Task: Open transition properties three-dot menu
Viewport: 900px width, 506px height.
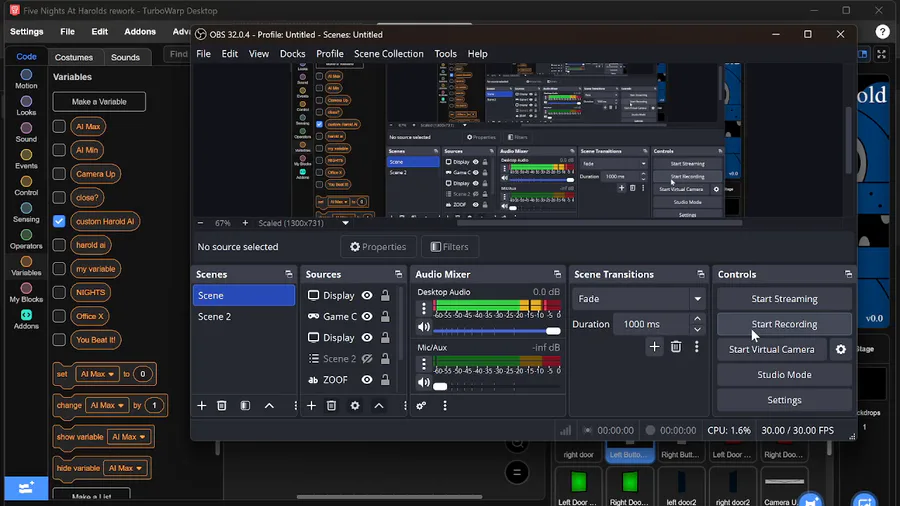Action: pyautogui.click(x=697, y=347)
